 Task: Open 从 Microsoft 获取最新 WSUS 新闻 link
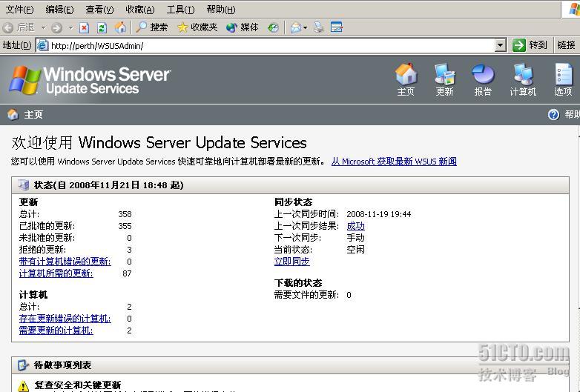point(394,162)
